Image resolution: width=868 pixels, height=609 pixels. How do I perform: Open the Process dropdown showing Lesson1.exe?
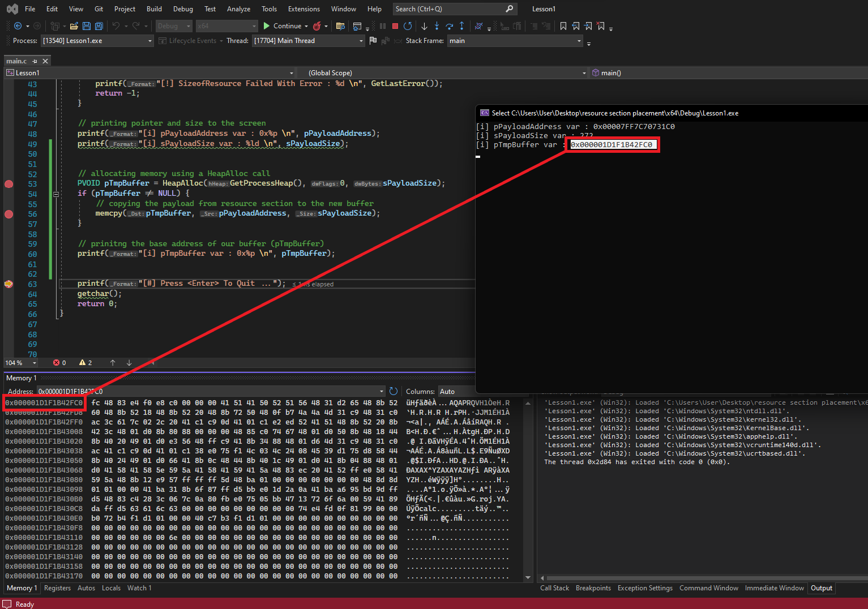click(150, 41)
